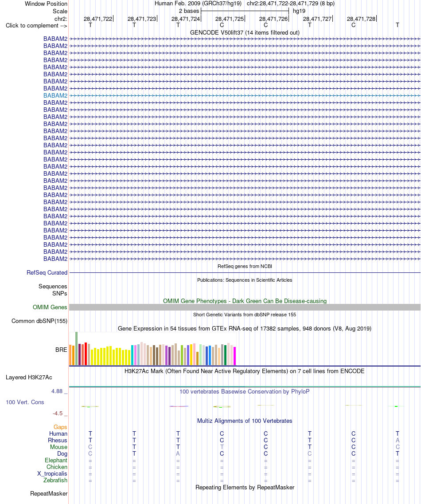Click the Rhesus alignment row label

(58, 441)
